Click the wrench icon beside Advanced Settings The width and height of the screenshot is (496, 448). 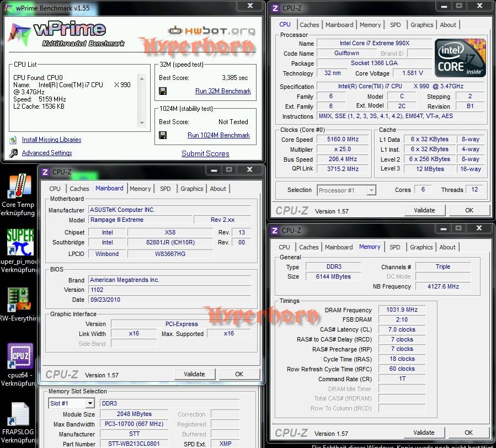13,153
